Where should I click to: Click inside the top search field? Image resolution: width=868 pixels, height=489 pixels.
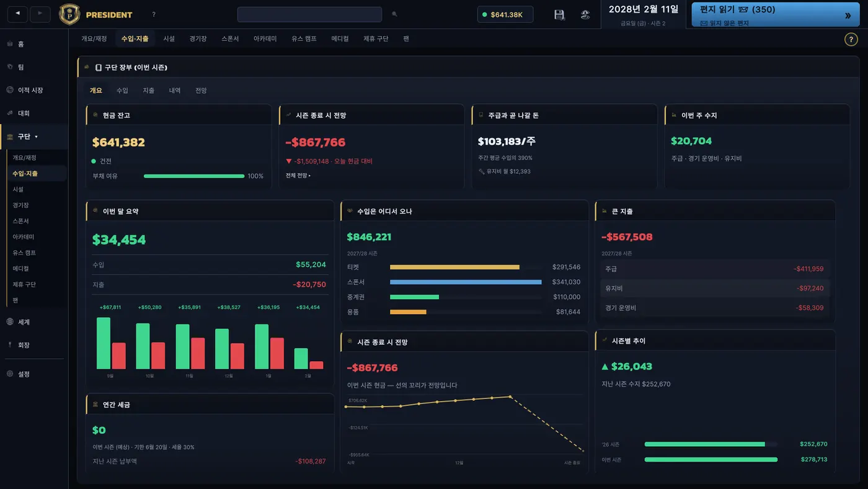click(x=309, y=14)
